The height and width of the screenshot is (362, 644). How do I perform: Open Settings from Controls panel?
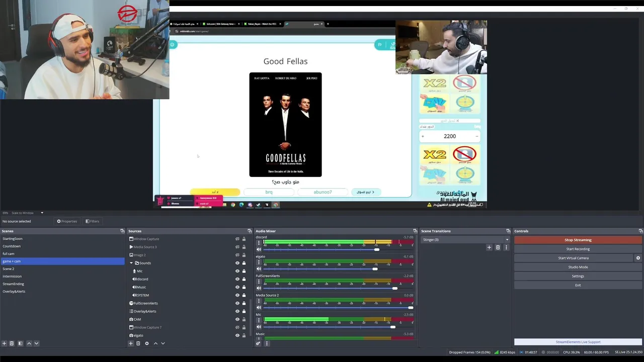578,276
